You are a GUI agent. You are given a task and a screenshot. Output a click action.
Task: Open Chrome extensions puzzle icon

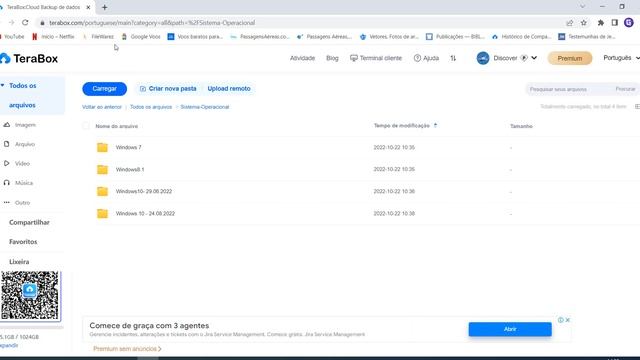pyautogui.click(x=600, y=23)
